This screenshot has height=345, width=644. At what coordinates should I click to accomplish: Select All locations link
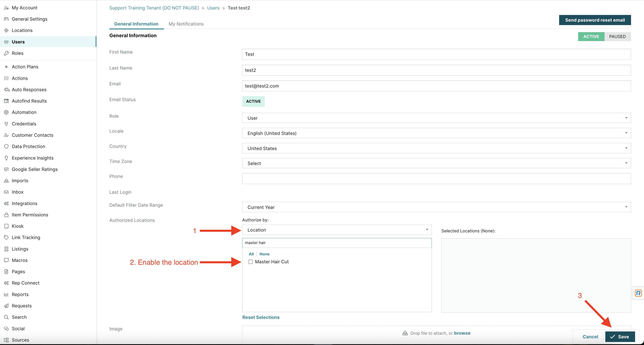pos(251,254)
